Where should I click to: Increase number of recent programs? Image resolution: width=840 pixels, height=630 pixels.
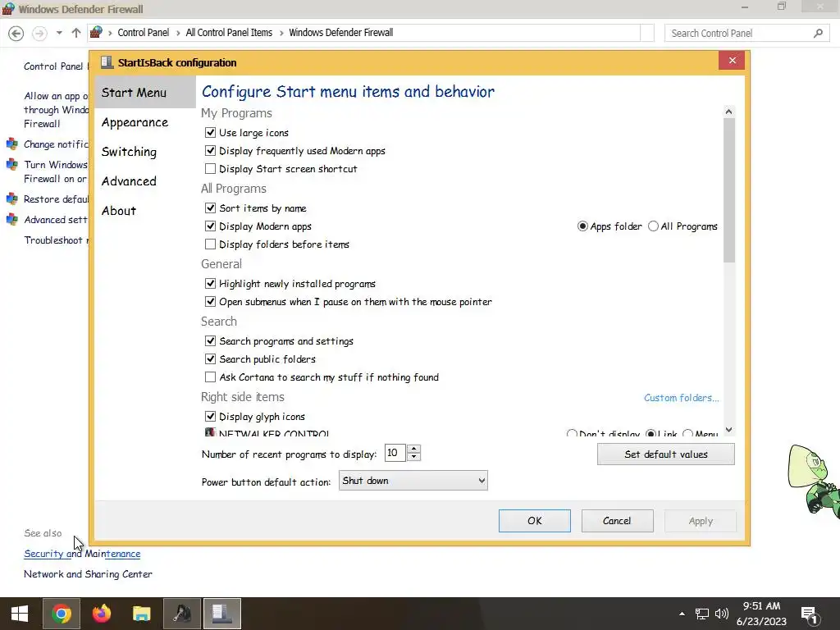[x=413, y=449]
